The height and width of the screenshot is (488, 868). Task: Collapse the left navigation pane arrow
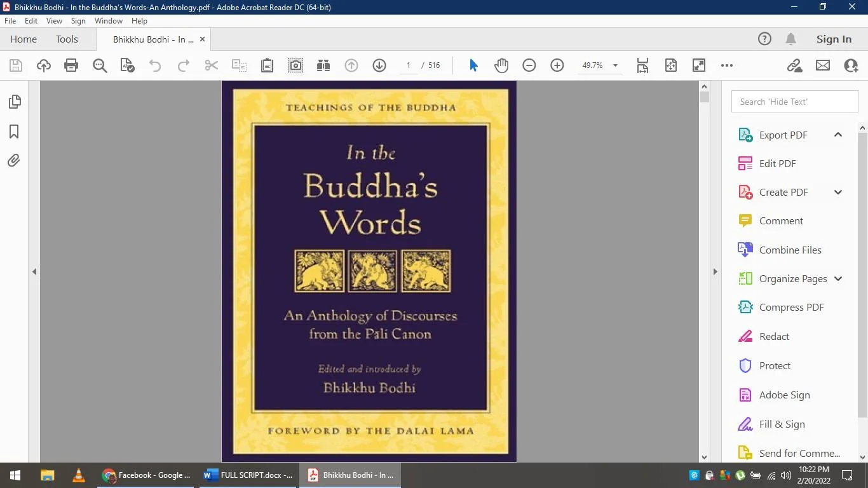(34, 271)
